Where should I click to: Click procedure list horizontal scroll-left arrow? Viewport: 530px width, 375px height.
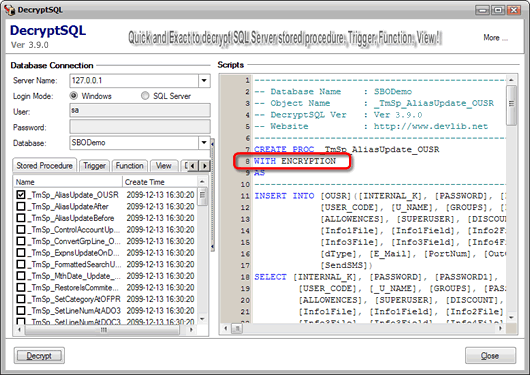point(19,330)
